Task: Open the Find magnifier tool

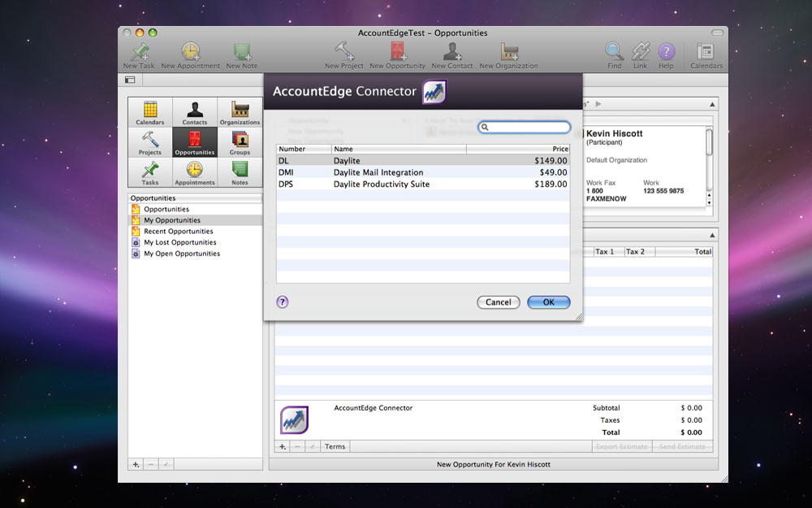Action: coord(614,55)
